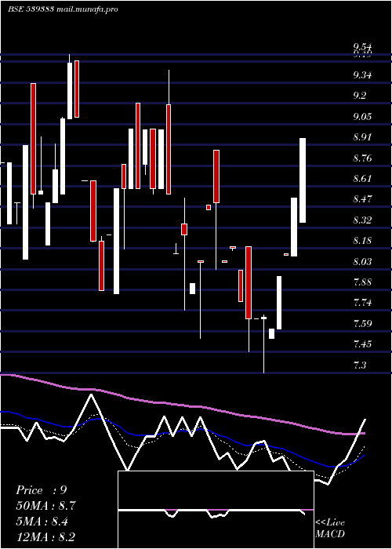The height and width of the screenshot is (549, 392).
Task: Click the 9.54 price axis label
Action: pyautogui.click(x=362, y=47)
